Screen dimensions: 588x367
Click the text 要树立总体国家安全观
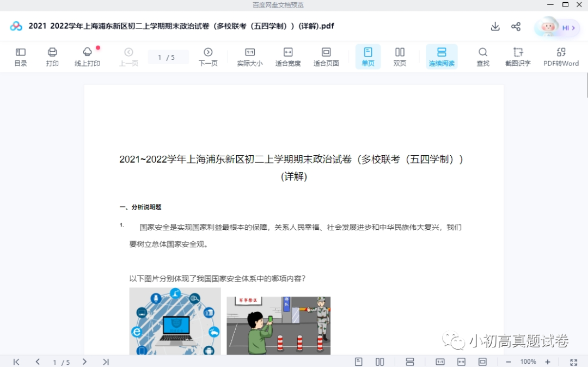(x=169, y=244)
